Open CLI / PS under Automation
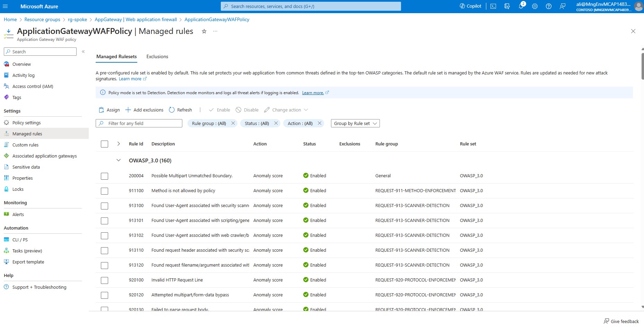 (x=20, y=240)
